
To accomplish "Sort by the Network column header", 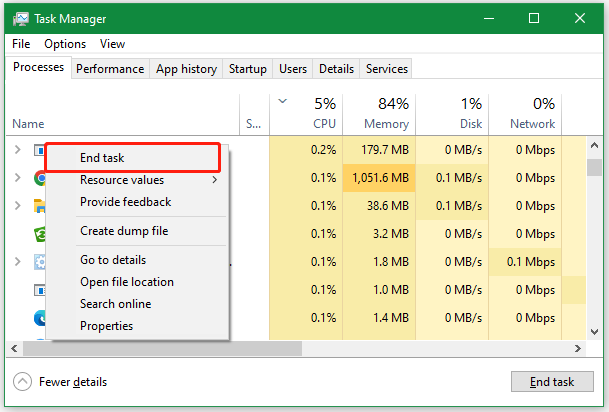I will pos(525,115).
